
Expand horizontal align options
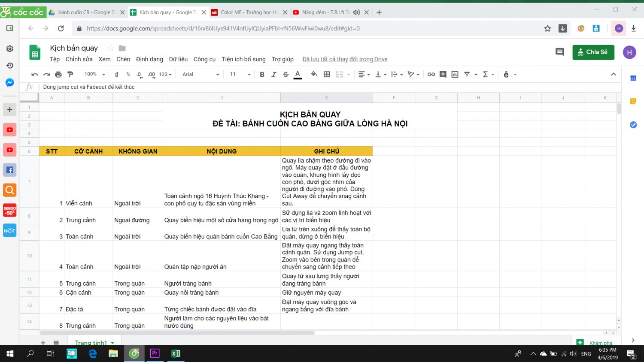click(365, 75)
